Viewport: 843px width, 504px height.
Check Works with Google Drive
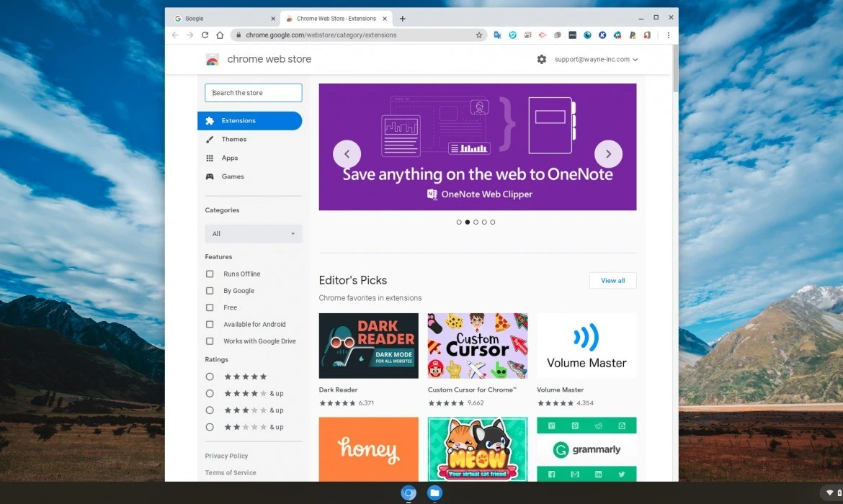pos(210,341)
